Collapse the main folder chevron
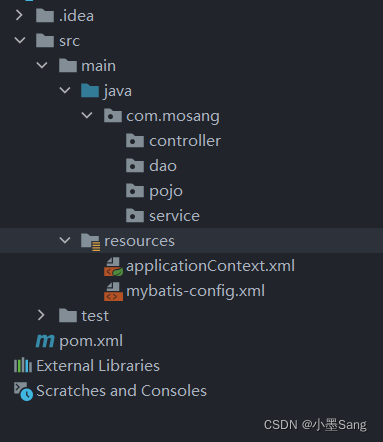 pyautogui.click(x=42, y=65)
